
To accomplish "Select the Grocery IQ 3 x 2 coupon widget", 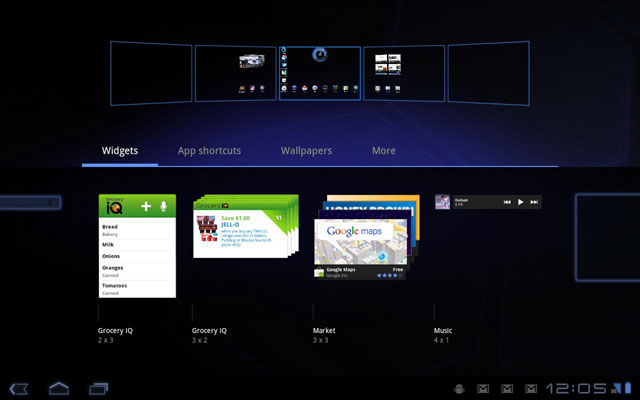I will (x=244, y=239).
